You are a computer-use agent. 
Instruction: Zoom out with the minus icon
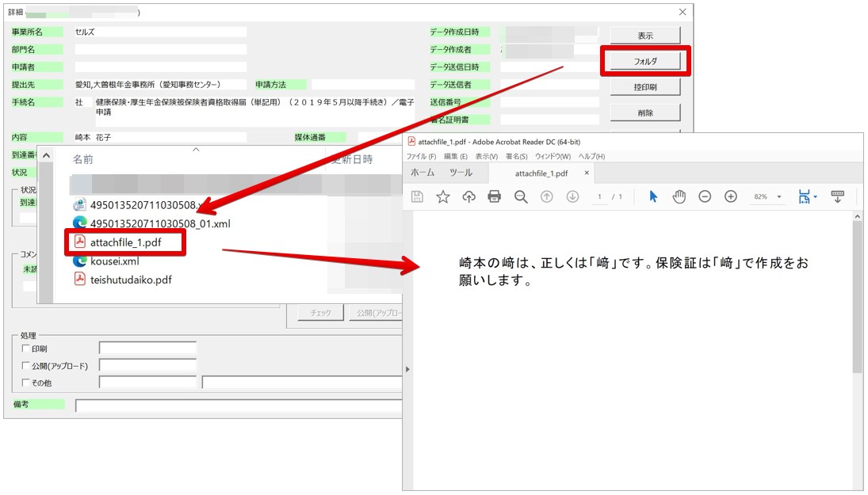point(705,196)
